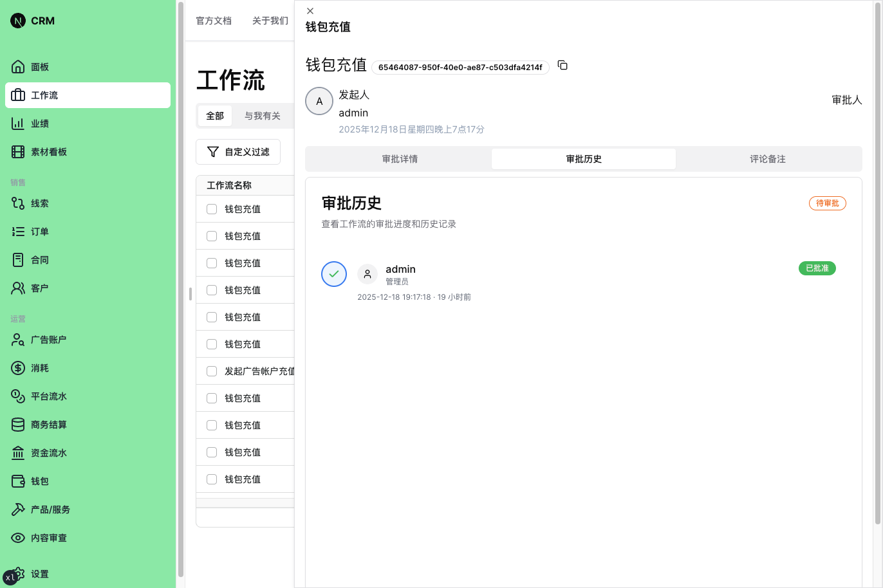Click the workflow list scrollbar

point(190,294)
